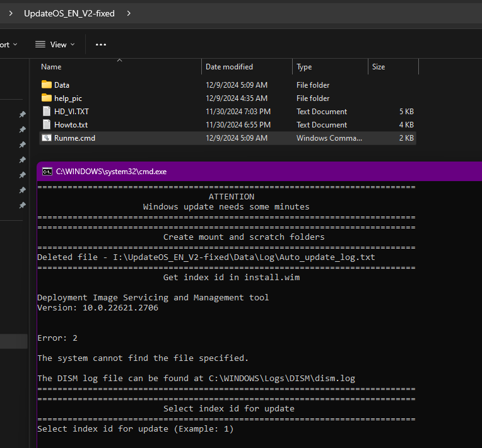Image resolution: width=482 pixels, height=448 pixels.
Task: Click Windows Comma... type cell
Action: (x=329, y=138)
